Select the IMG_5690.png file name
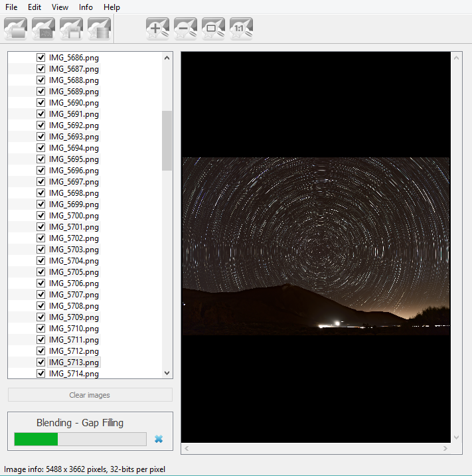 [74, 103]
